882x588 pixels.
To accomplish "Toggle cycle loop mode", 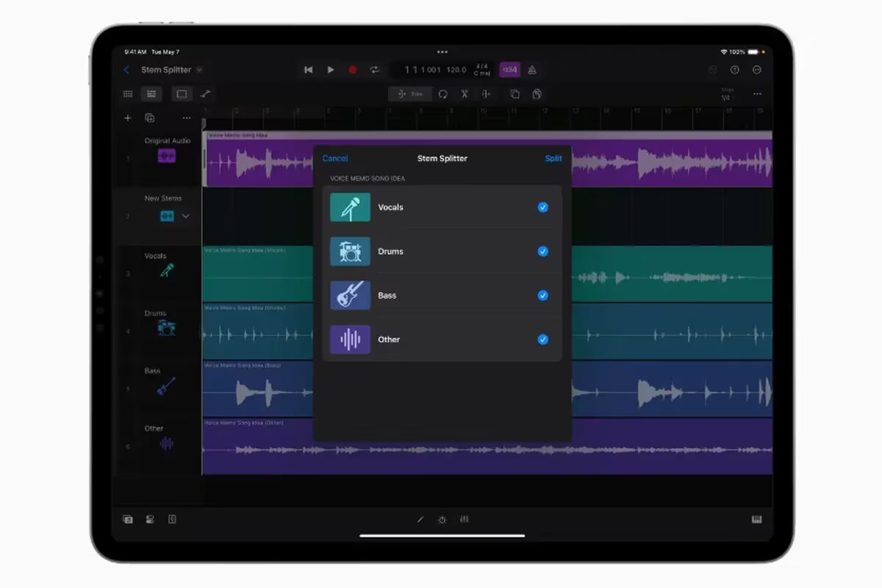I will [x=374, y=70].
